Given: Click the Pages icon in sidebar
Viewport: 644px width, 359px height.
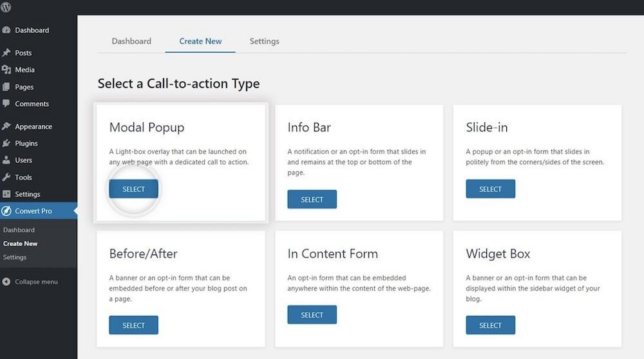Looking at the screenshot, I should 6,87.
